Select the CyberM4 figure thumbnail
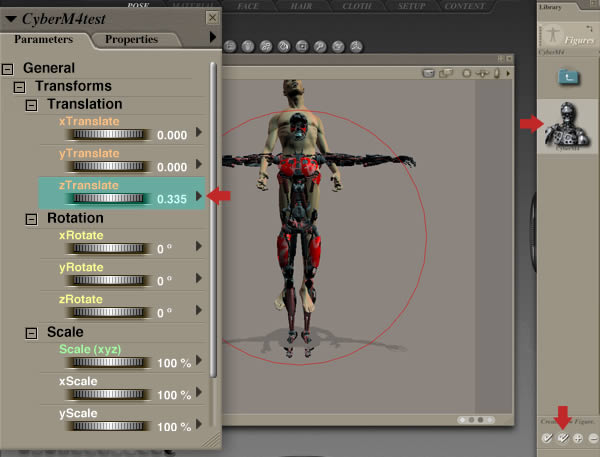Viewport: 600px width, 457px height. (567, 126)
